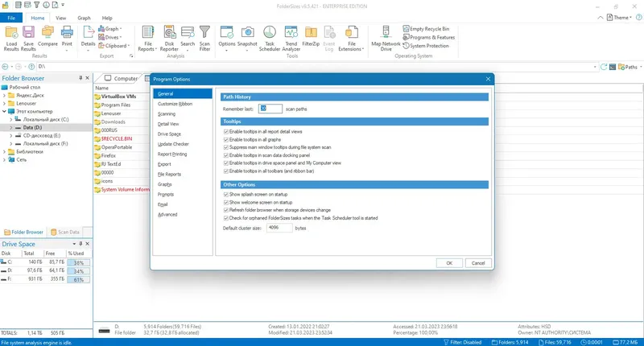644x346 pixels.
Task: Open the File menu
Action: 11,18
